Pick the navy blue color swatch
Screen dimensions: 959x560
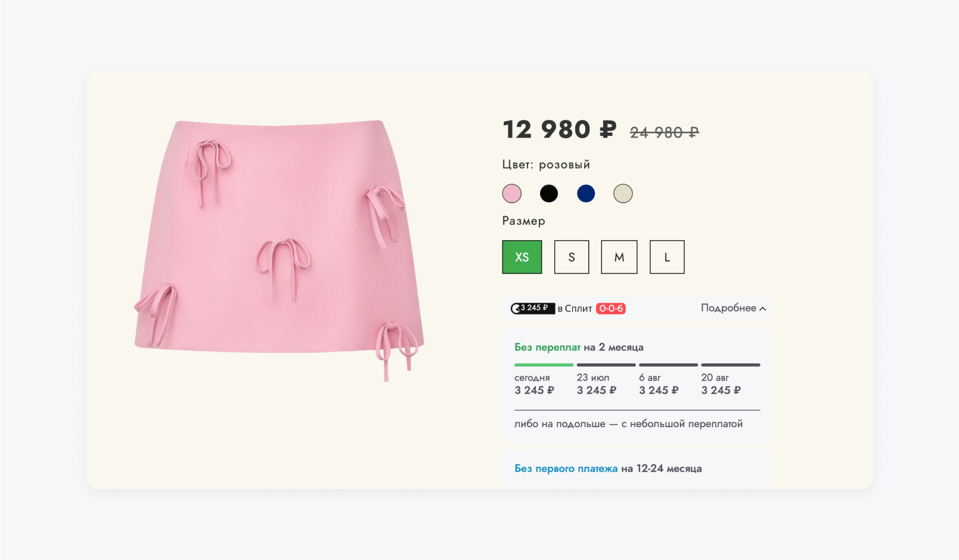pyautogui.click(x=586, y=194)
